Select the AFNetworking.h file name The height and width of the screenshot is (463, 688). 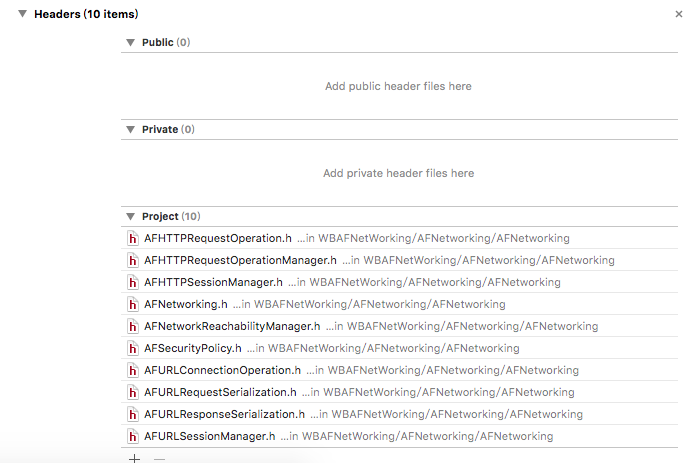(x=186, y=304)
